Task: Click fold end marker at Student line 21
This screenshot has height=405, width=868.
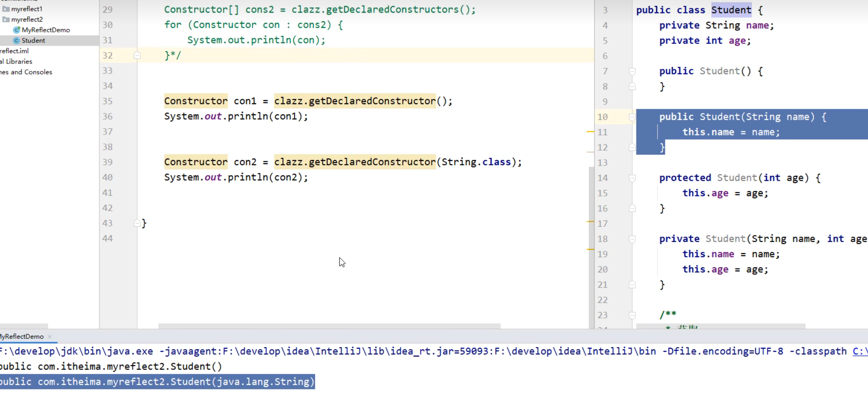Action: [x=632, y=285]
